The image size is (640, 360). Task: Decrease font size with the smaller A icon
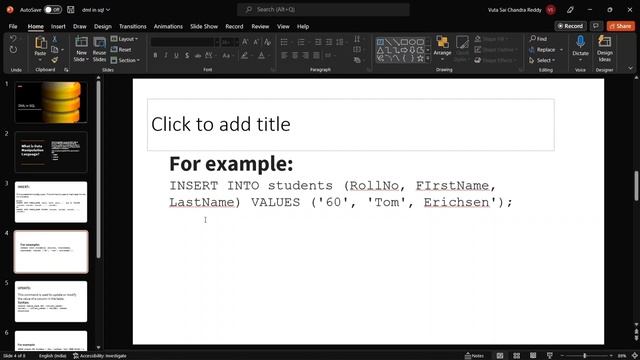(256, 42)
